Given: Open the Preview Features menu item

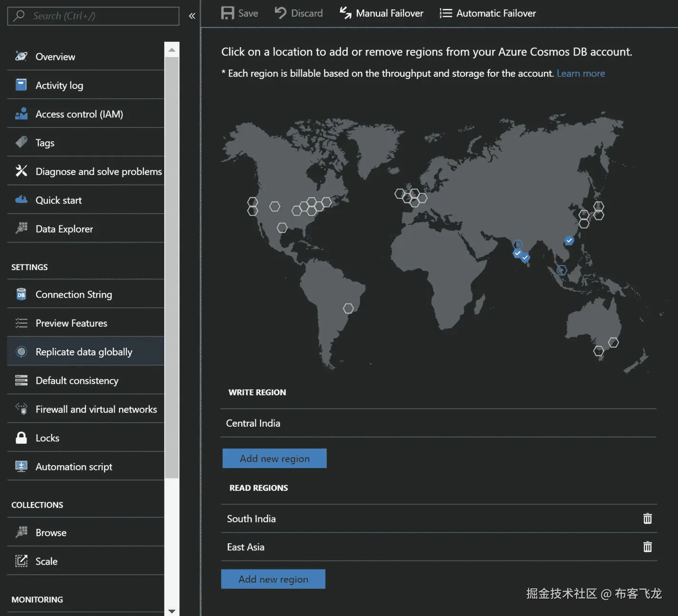Looking at the screenshot, I should pos(86,323).
